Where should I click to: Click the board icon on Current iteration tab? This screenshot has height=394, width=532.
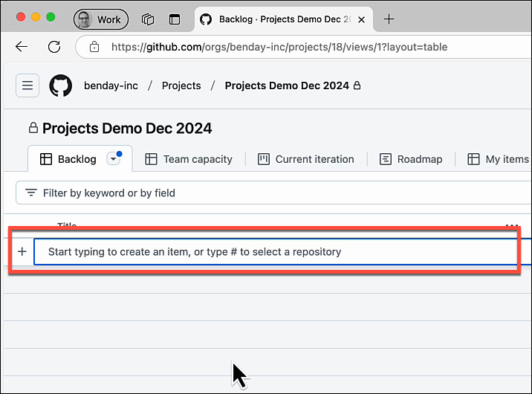[264, 159]
